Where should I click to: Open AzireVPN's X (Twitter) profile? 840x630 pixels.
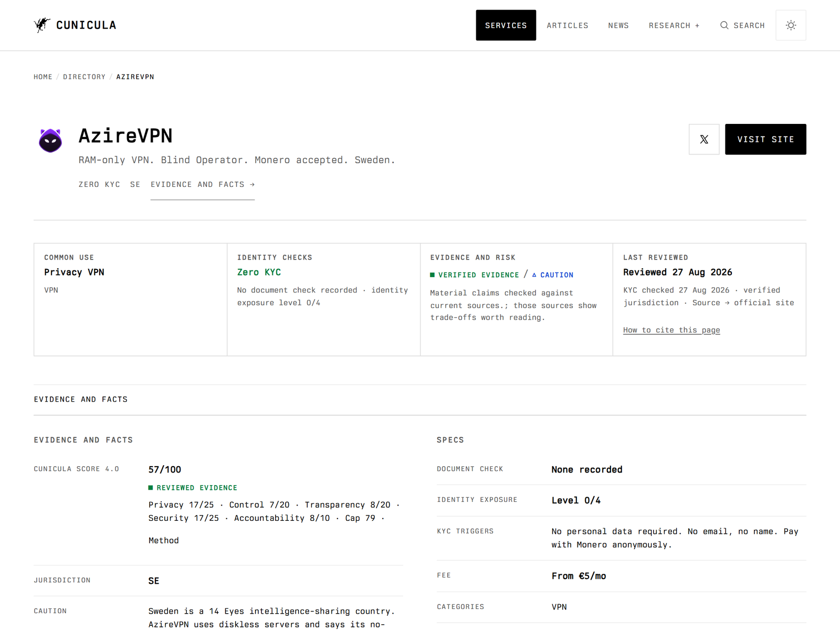[x=704, y=139]
